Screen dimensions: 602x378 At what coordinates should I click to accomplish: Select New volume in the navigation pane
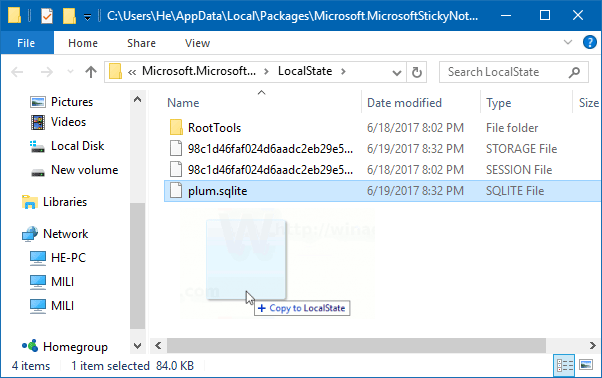[x=84, y=170]
